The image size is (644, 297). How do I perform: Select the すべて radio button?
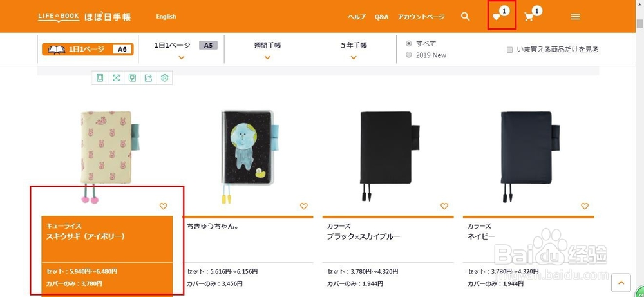coord(409,44)
